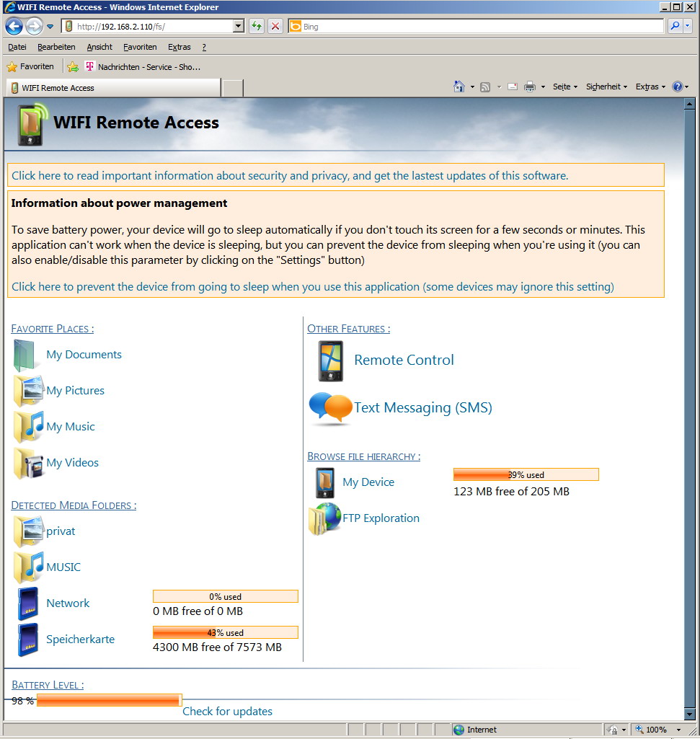Open the Favoriten menu in menu bar

pos(140,47)
